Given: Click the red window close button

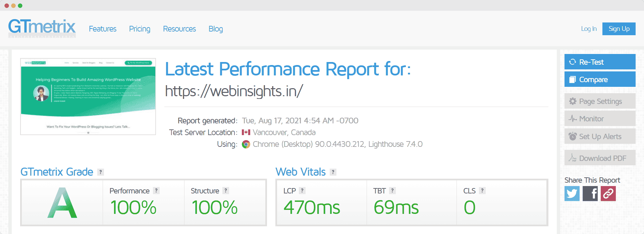Looking at the screenshot, I should (7, 6).
